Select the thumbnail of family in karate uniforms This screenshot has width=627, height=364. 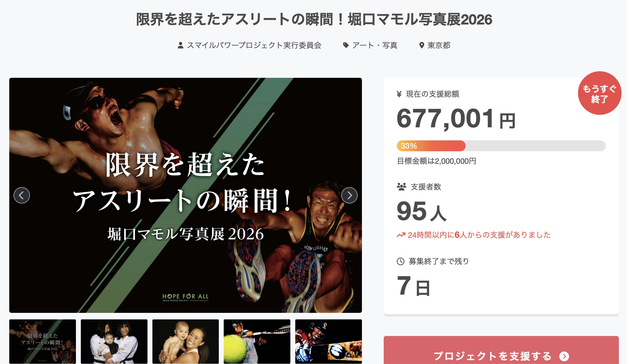[114, 341]
